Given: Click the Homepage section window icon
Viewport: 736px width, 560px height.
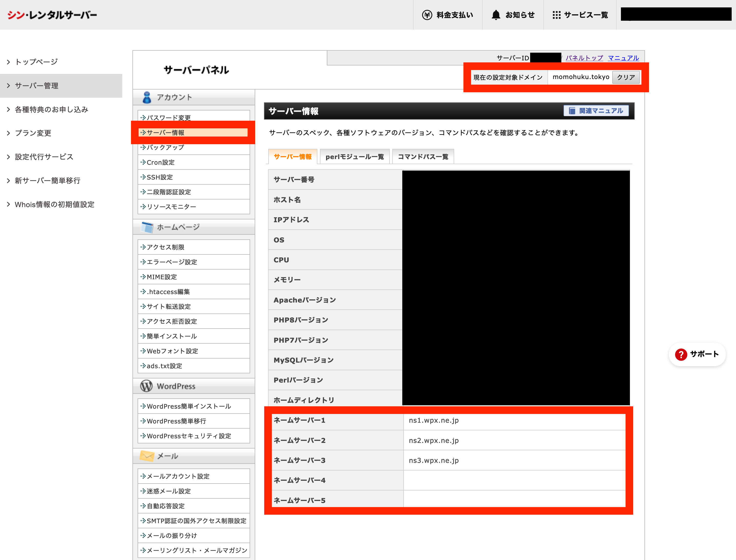Looking at the screenshot, I should [147, 227].
